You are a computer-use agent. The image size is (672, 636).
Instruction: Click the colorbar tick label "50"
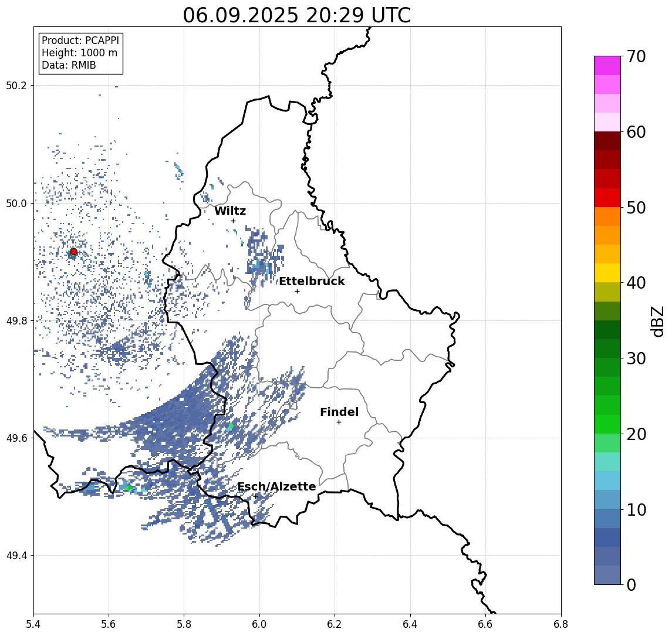(636, 208)
